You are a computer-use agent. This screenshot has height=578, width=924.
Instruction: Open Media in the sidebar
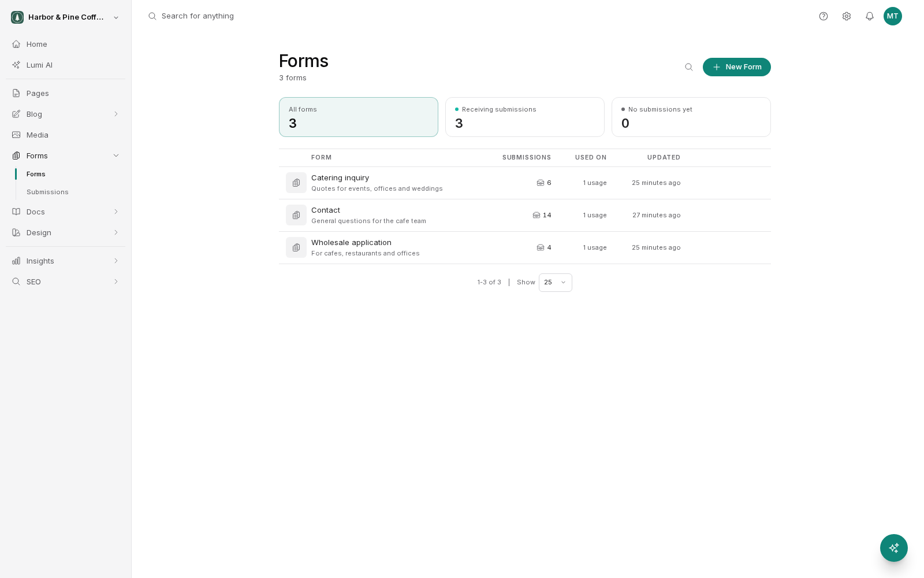pyautogui.click(x=66, y=135)
